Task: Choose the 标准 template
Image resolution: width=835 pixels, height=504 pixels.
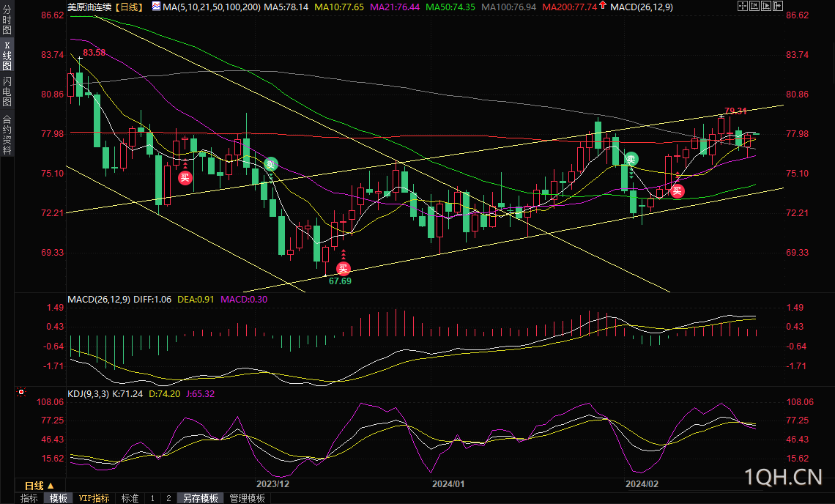Action: (x=130, y=498)
